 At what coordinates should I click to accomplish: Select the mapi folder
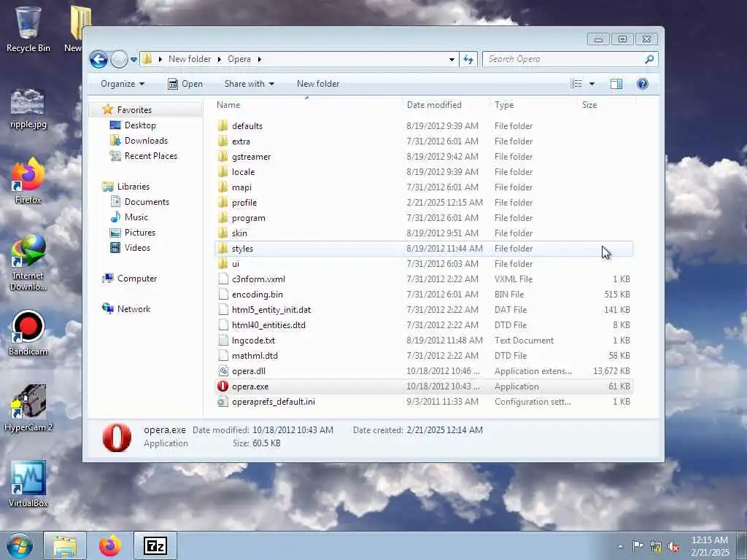(x=241, y=187)
